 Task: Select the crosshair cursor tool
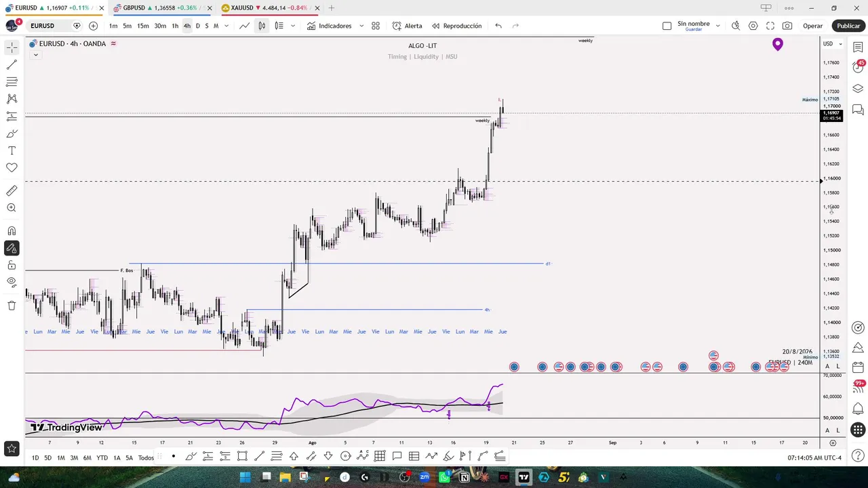12,47
